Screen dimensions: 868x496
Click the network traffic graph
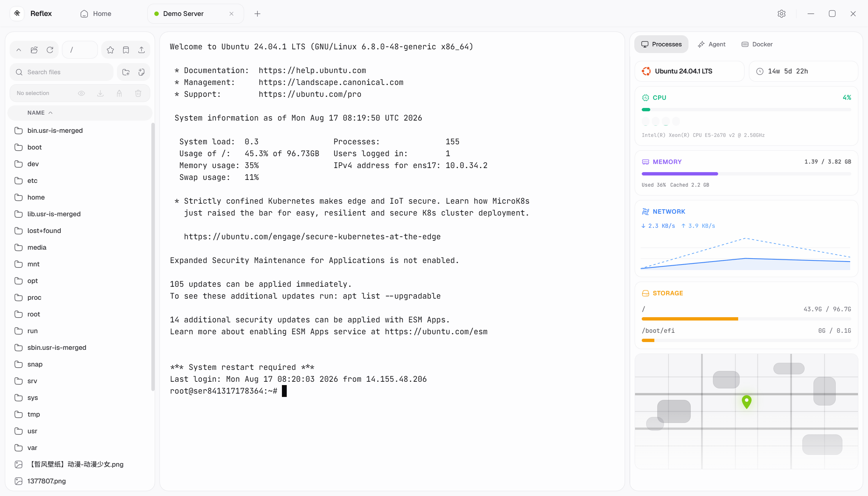click(746, 253)
